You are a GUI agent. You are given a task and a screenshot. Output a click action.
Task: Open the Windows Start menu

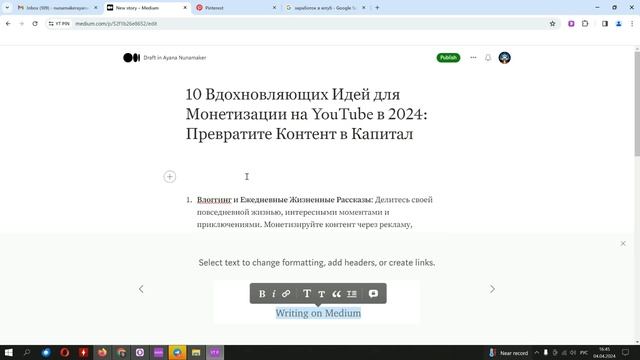[8, 353]
